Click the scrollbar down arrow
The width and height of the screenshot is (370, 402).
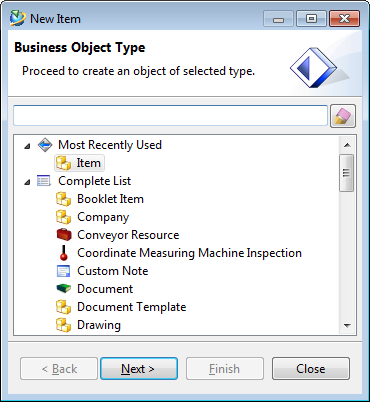(x=347, y=326)
